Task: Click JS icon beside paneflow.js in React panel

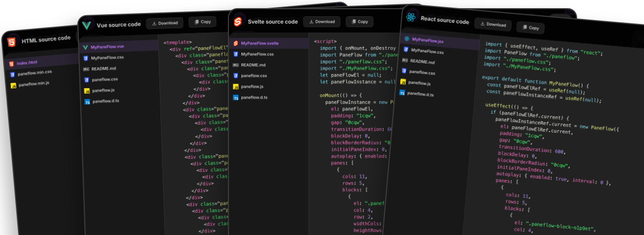Action: (403, 82)
